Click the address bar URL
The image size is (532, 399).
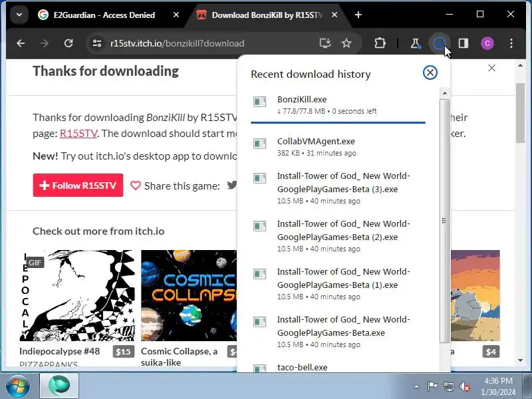pos(177,43)
